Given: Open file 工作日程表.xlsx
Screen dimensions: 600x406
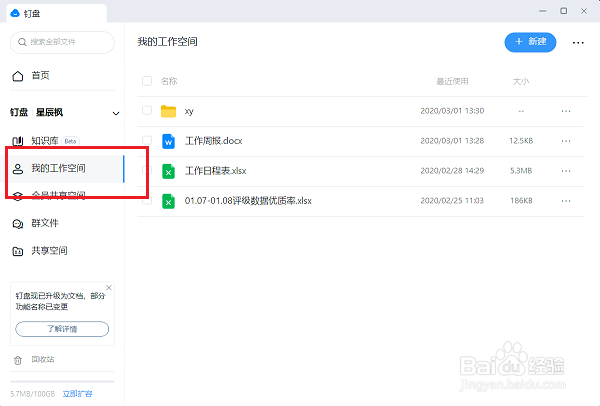Looking at the screenshot, I should [x=215, y=171].
